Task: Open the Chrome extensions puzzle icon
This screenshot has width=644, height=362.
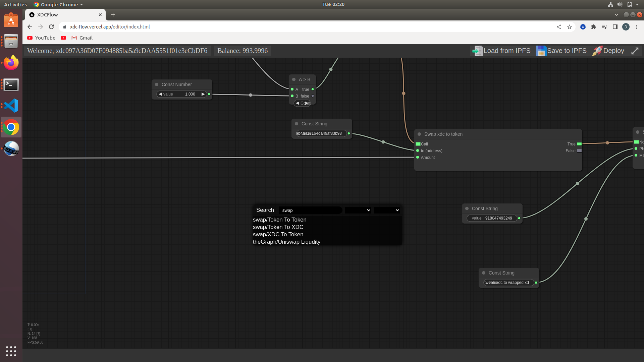Action: click(x=594, y=27)
